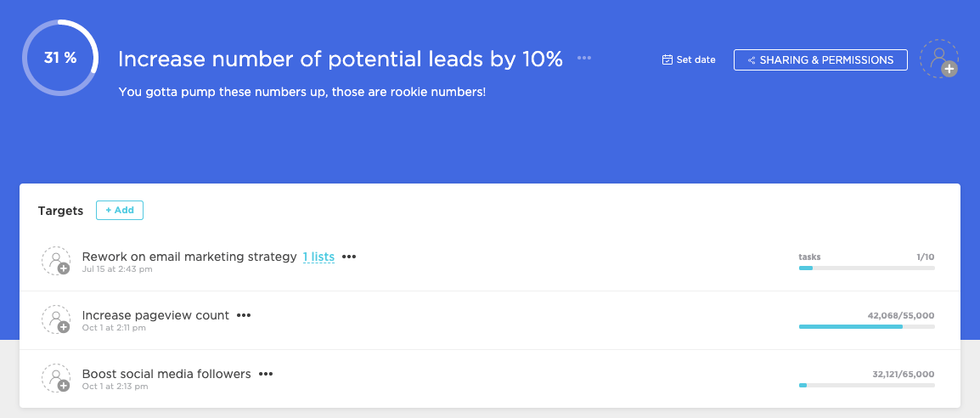
Task: Open the Rework on email marketing strategy target
Action: coord(189,257)
